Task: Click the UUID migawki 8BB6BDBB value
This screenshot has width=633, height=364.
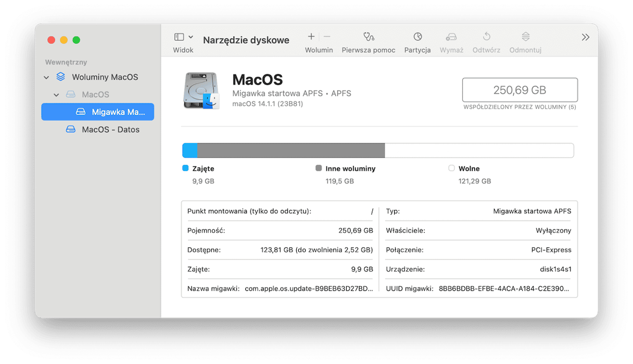Action: [505, 289]
